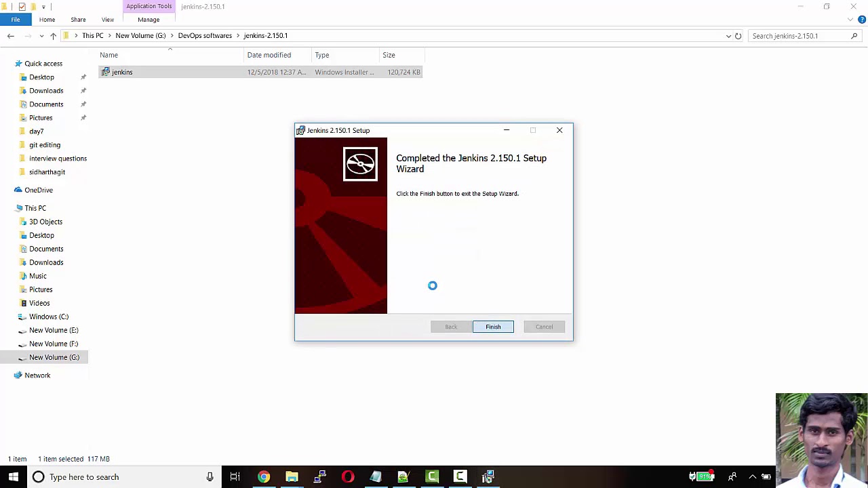Image resolution: width=868 pixels, height=488 pixels.
Task: Select OneDrive in navigation pane
Action: pyautogui.click(x=39, y=190)
